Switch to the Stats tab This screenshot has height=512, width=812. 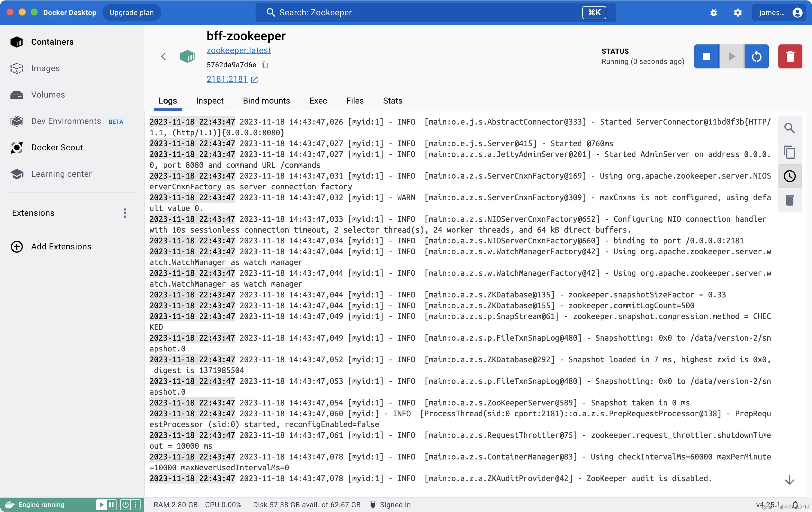(392, 101)
